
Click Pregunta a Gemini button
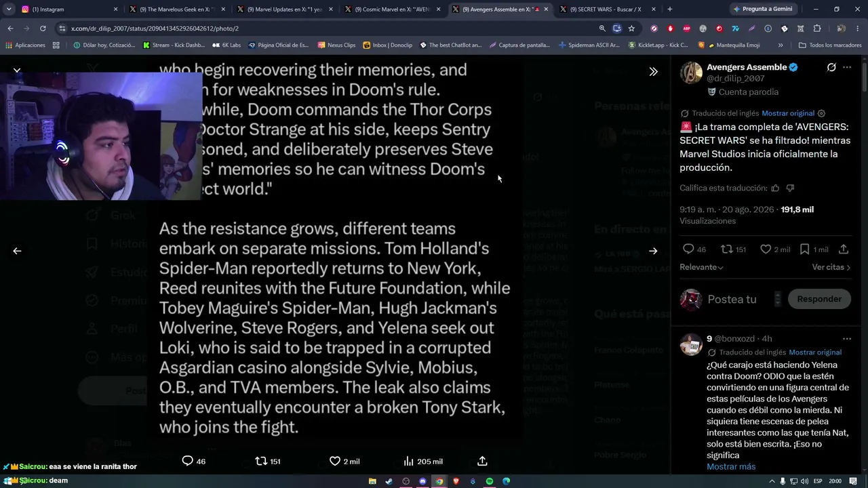(x=762, y=9)
